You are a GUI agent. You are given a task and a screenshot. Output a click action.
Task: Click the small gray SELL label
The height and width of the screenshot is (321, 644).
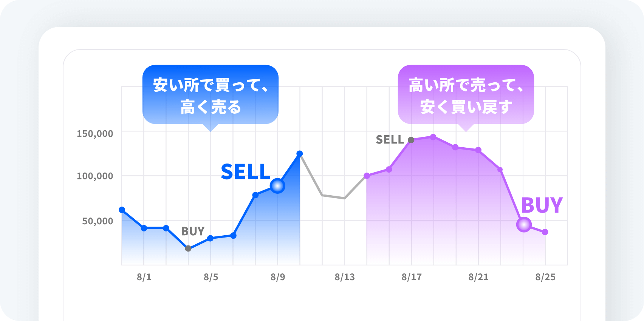(390, 140)
